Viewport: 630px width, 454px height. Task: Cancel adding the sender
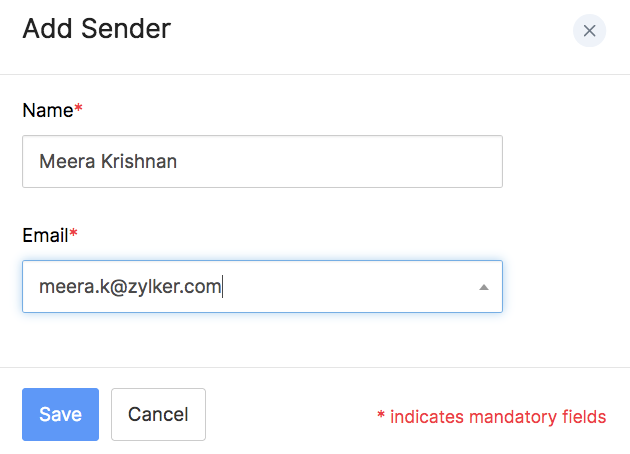(158, 414)
